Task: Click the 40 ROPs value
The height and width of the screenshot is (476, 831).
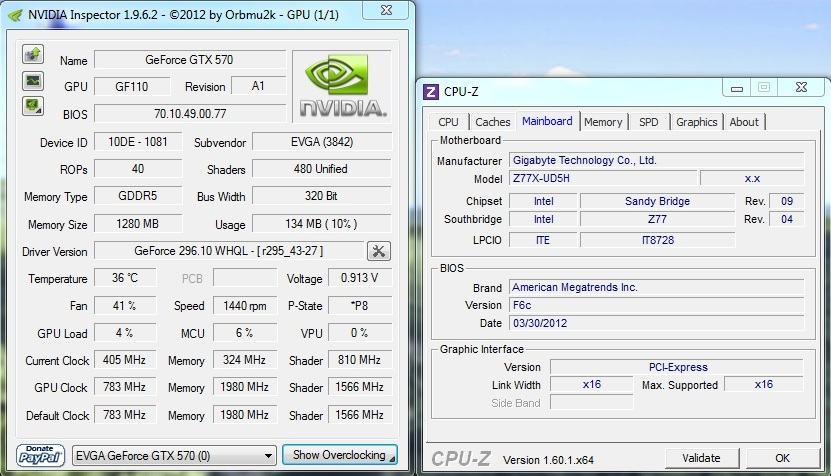Action: click(138, 169)
